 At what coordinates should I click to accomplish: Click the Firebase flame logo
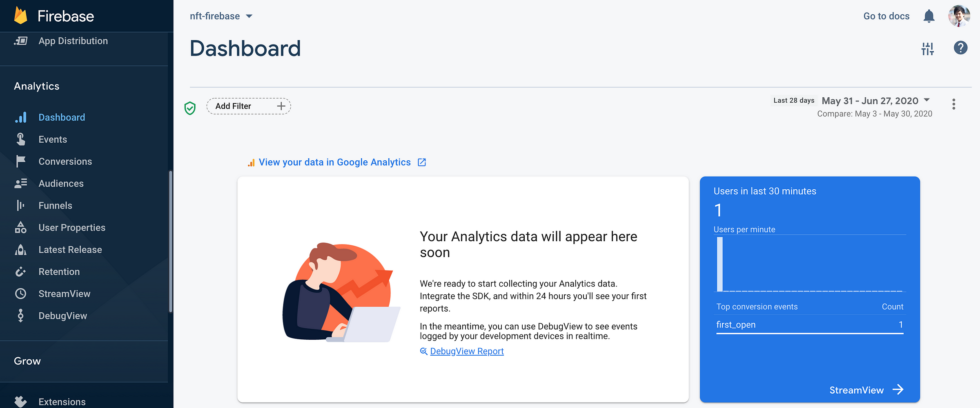20,16
